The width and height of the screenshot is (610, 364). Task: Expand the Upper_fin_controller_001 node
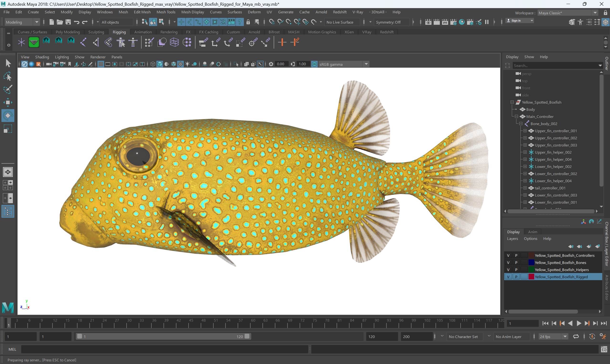point(525,131)
